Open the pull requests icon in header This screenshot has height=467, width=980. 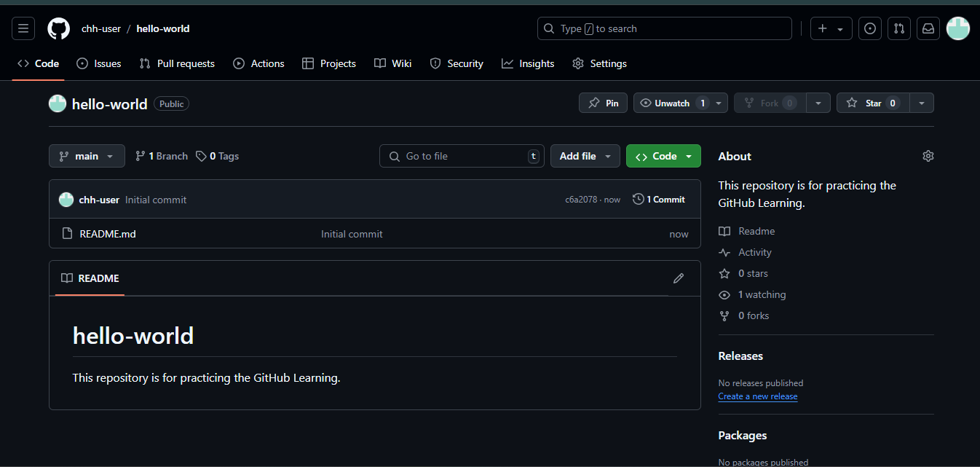pos(898,28)
